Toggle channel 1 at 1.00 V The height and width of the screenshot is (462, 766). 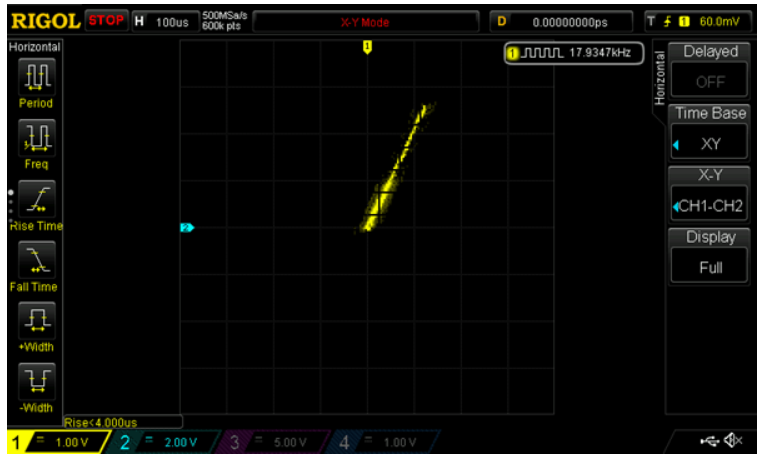coord(52,442)
